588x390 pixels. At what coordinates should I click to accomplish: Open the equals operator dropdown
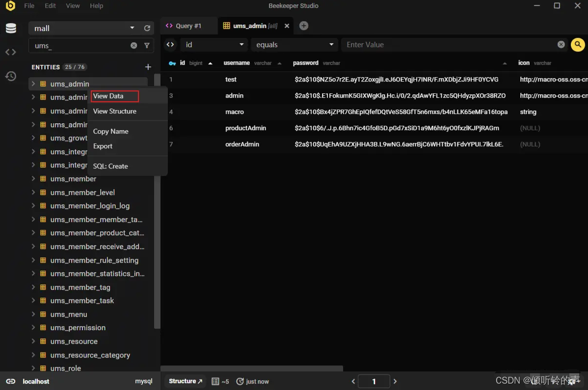pos(294,45)
